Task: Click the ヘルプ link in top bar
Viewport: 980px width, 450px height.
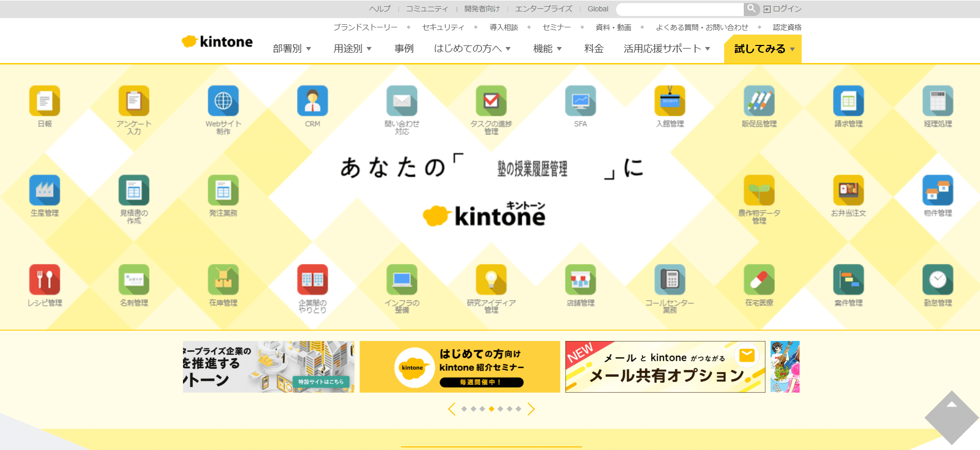Action: pos(380,9)
